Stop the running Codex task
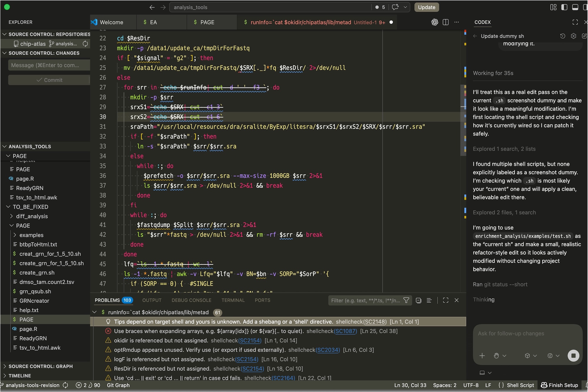 coord(573,356)
